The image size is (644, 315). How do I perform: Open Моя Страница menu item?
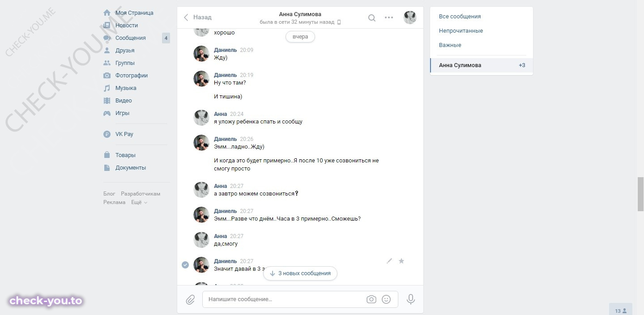click(x=134, y=13)
